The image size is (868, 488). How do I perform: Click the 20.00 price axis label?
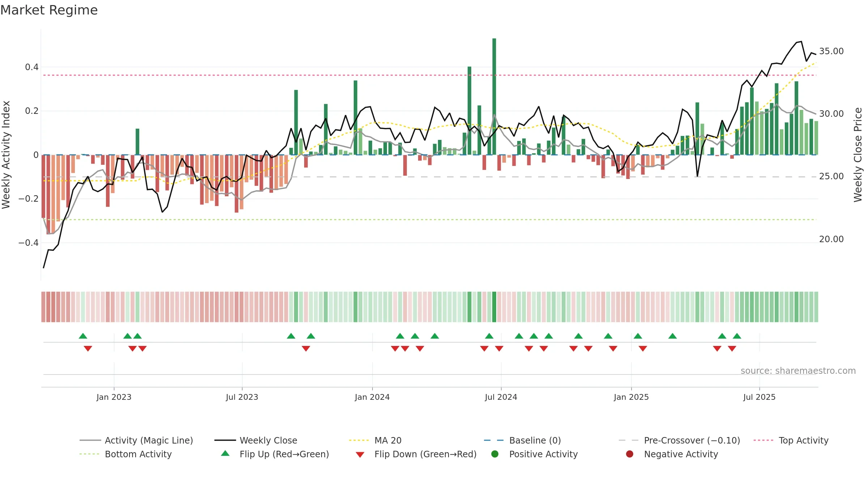coord(831,239)
